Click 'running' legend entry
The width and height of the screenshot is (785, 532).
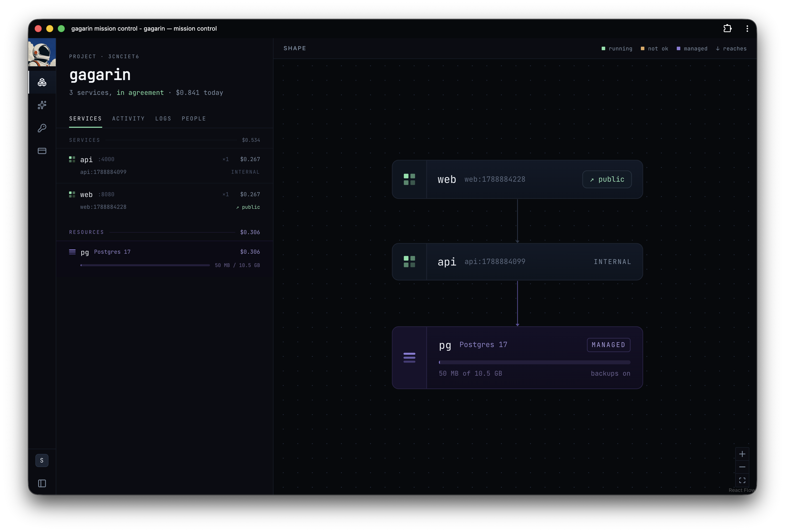pyautogui.click(x=617, y=49)
